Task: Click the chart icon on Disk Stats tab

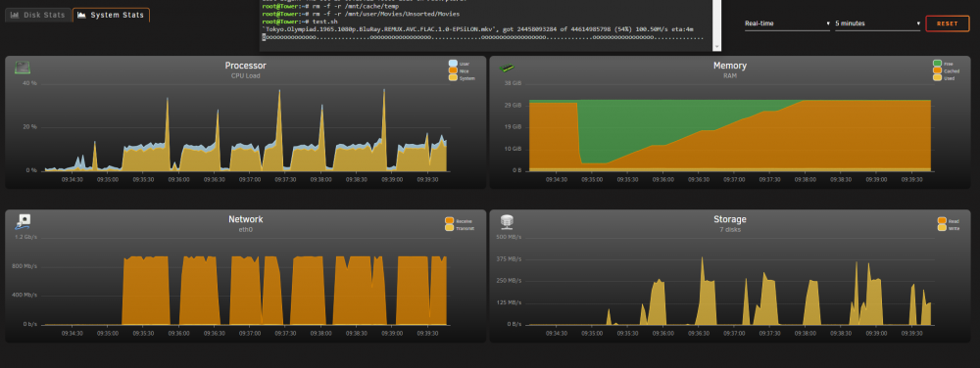Action: tap(16, 15)
